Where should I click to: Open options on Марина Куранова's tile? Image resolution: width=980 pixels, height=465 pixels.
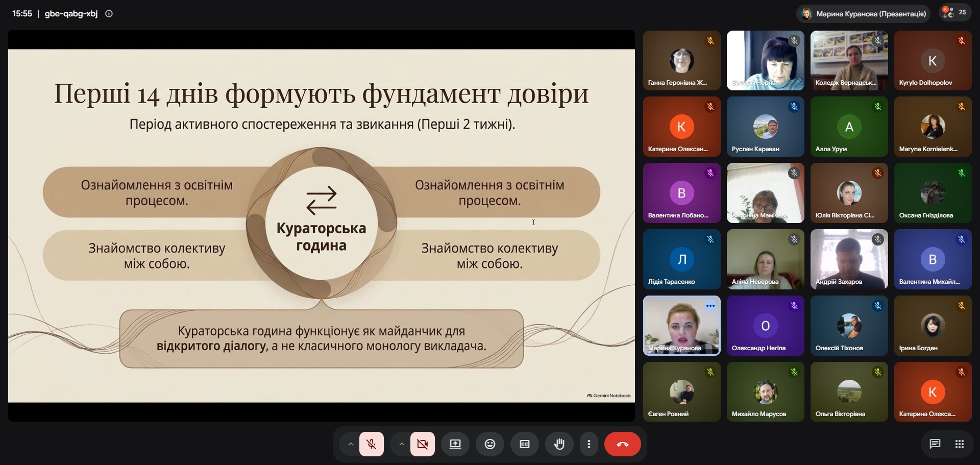[710, 306]
